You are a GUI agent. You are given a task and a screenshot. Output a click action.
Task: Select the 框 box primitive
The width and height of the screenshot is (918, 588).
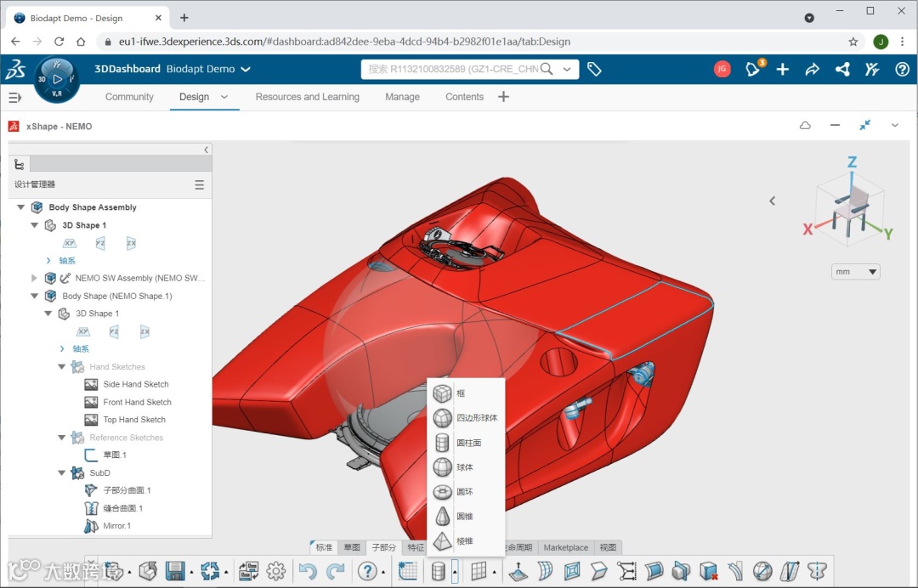point(466,393)
